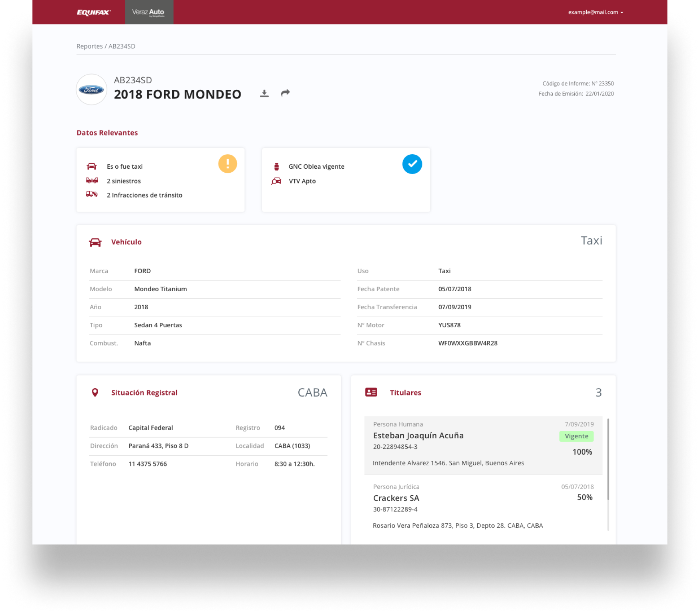Click the license plate AB234SD above the title

[x=133, y=80]
